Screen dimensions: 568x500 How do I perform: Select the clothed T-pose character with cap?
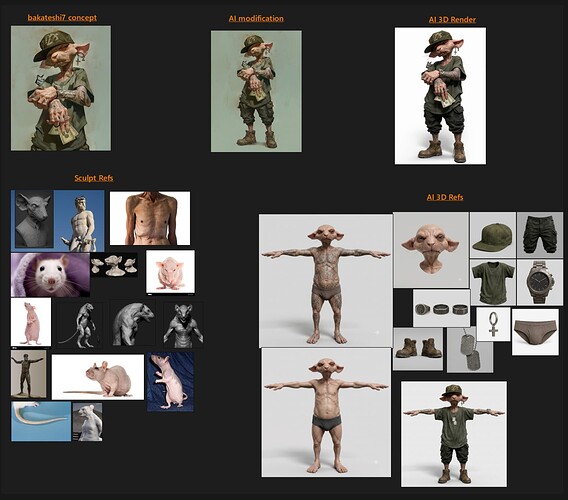point(454,434)
